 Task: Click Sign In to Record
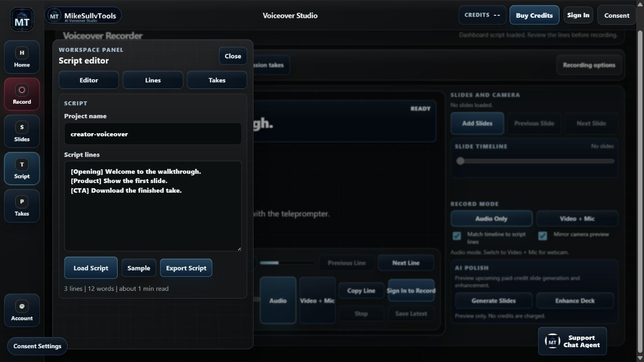click(411, 291)
